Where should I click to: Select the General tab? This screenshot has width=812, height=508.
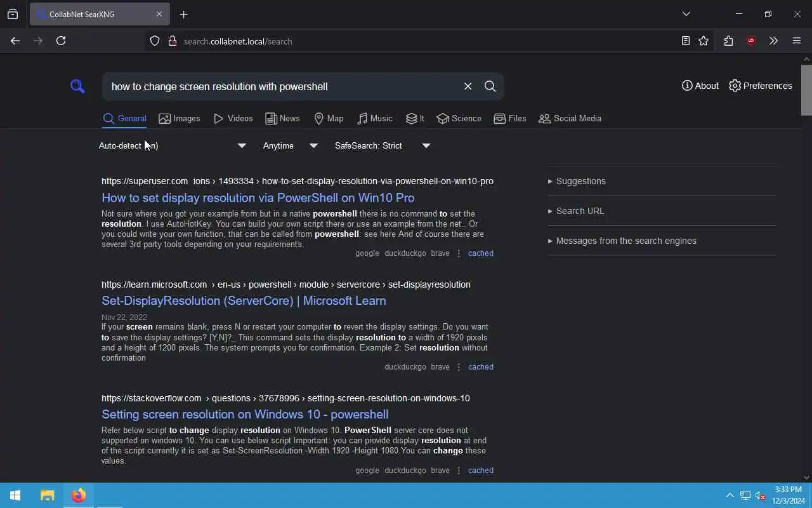point(125,118)
